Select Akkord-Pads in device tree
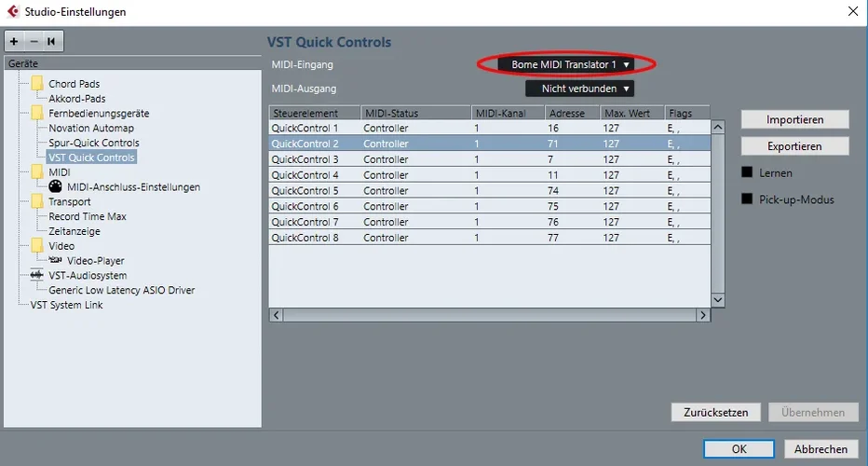The height and width of the screenshot is (466, 868). (77, 99)
